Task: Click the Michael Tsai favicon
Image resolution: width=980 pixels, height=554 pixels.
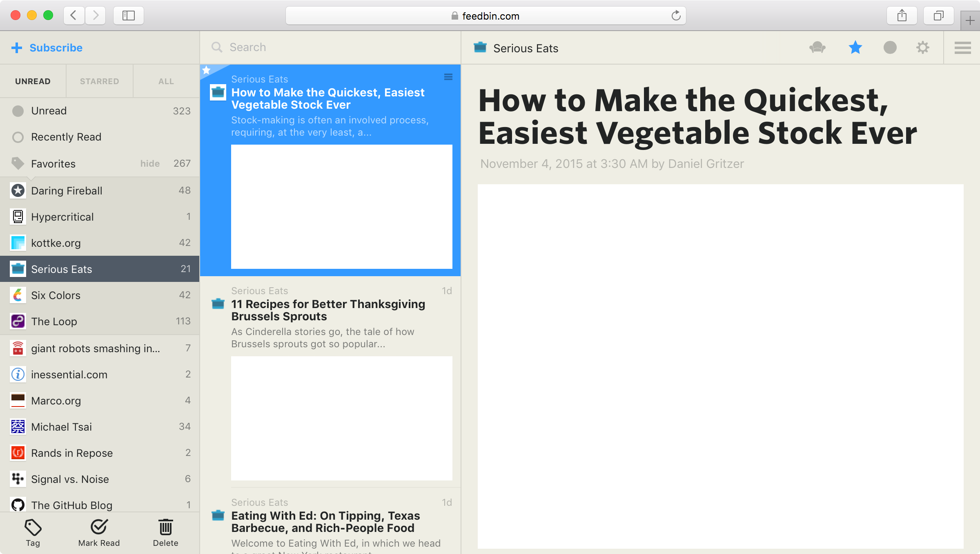Action: point(18,427)
